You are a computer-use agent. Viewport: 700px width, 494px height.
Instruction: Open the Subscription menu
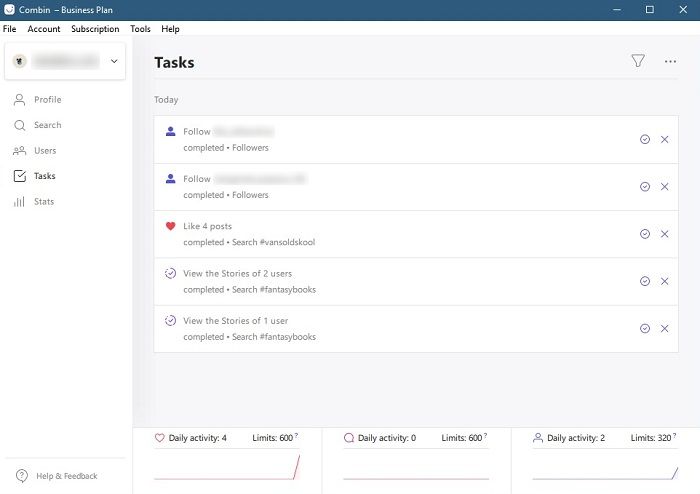coord(95,29)
